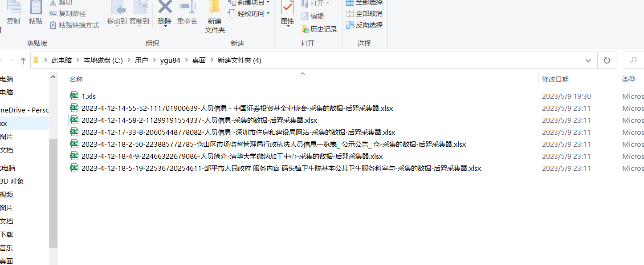The width and height of the screenshot is (644, 265).
Task: Invert selection with 反向选择
Action: [x=365, y=26]
